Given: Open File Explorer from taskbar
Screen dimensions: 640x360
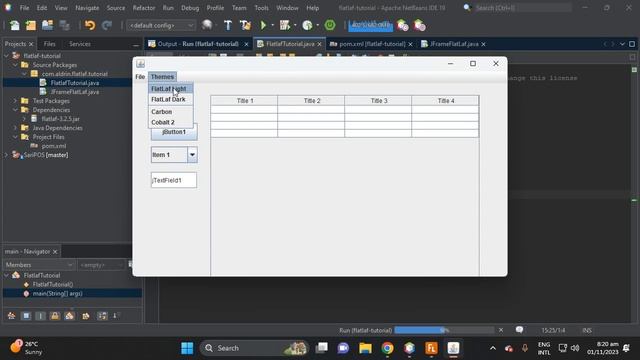Looking at the screenshot, I should [x=365, y=348].
